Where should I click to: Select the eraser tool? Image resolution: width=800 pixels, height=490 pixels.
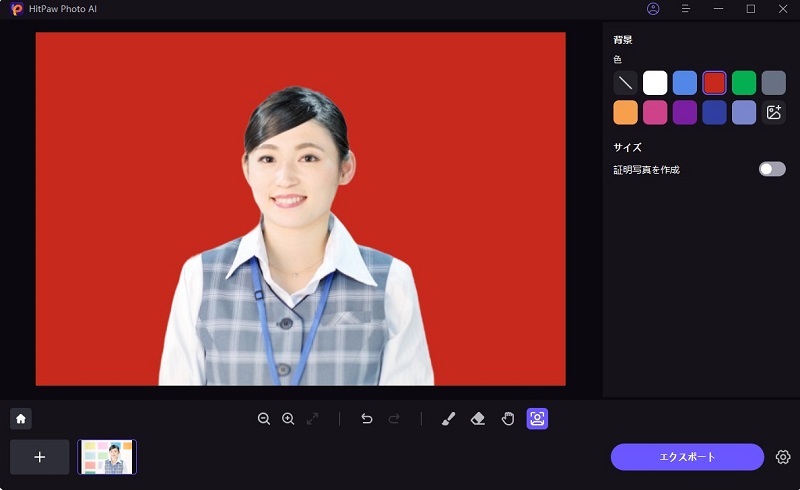coord(478,419)
